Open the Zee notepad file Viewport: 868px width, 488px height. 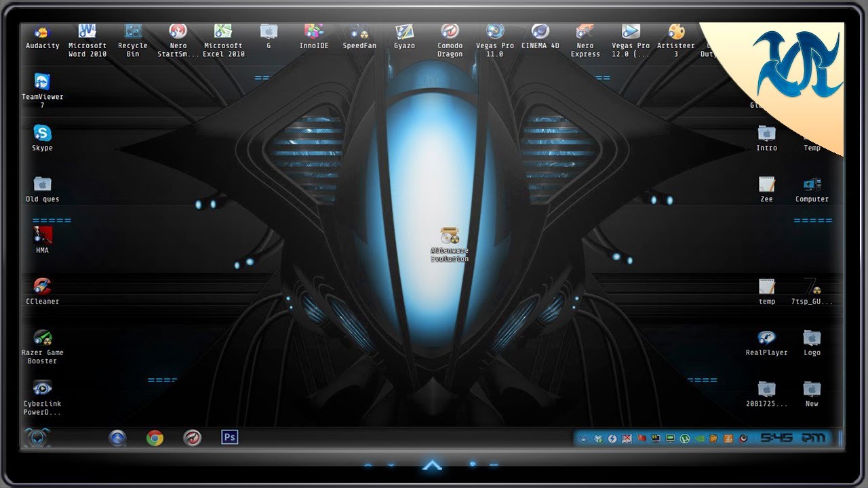click(x=767, y=190)
